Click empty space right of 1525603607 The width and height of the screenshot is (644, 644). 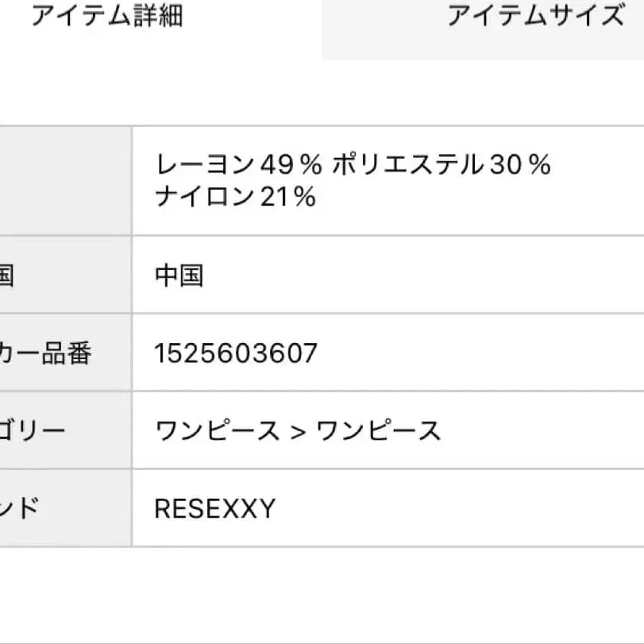(476, 353)
